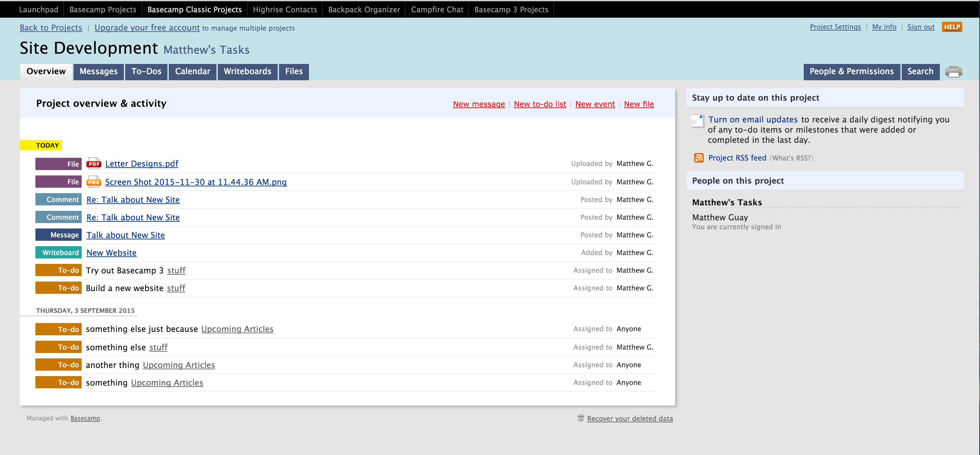Switch to Basecamp Projects in top bar
980x455 pixels.
[x=103, y=9]
